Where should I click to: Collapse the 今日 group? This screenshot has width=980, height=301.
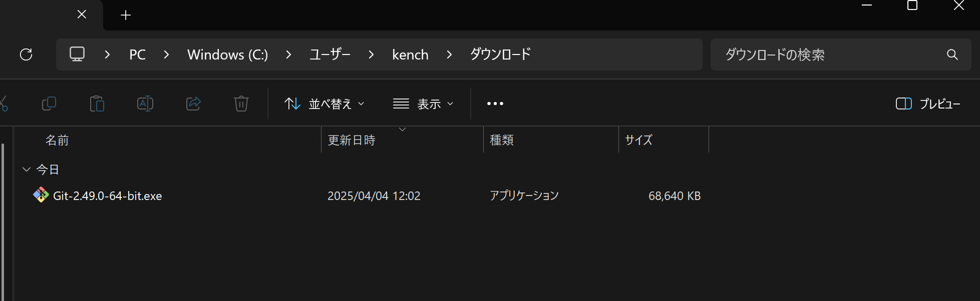27,169
